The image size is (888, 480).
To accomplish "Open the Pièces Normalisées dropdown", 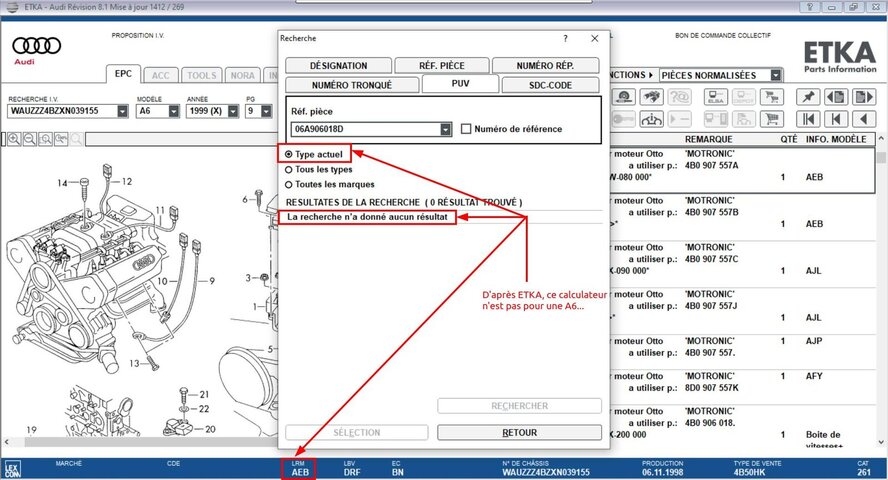I will tap(776, 75).
